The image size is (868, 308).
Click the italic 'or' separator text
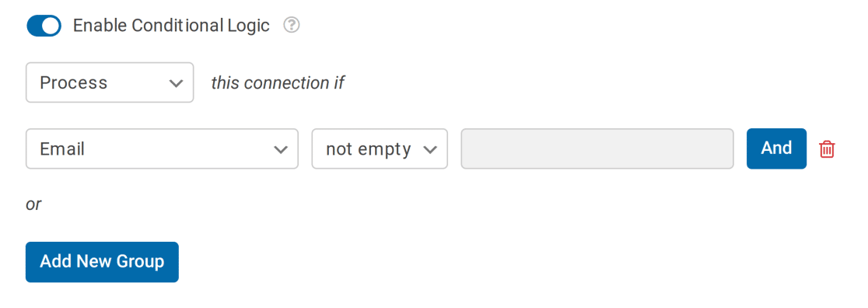pos(33,205)
